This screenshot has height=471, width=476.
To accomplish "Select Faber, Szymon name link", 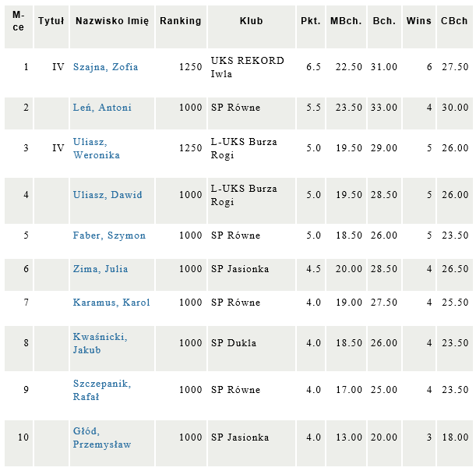I will pyautogui.click(x=109, y=235).
